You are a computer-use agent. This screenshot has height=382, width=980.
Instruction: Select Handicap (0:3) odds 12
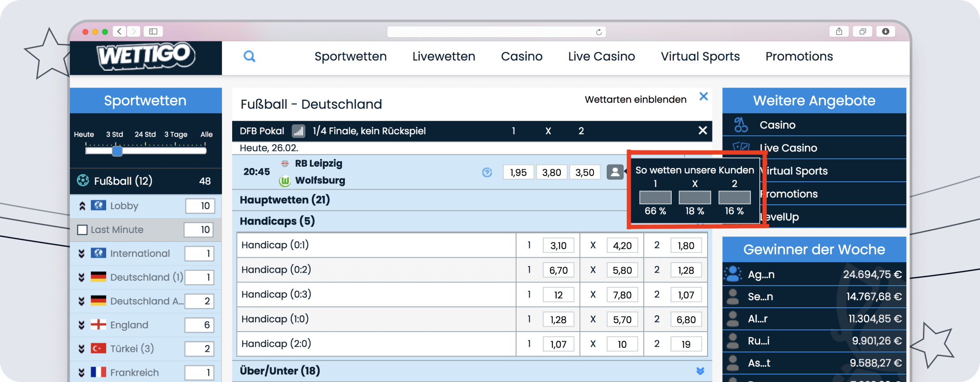(x=558, y=295)
